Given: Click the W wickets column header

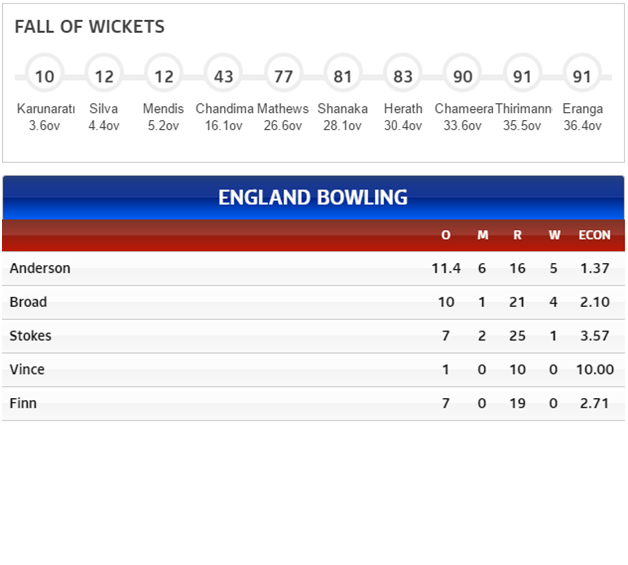Looking at the screenshot, I should tap(554, 235).
